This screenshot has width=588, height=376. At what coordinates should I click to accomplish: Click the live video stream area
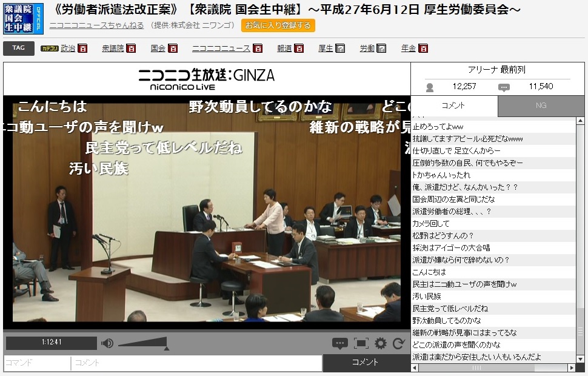click(207, 212)
